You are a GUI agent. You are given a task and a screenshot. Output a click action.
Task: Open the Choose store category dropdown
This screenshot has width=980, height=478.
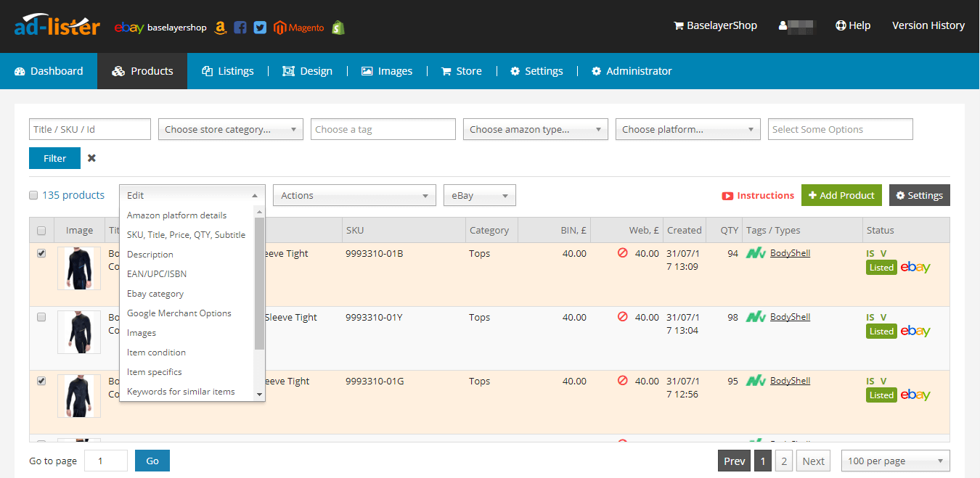[x=230, y=129]
